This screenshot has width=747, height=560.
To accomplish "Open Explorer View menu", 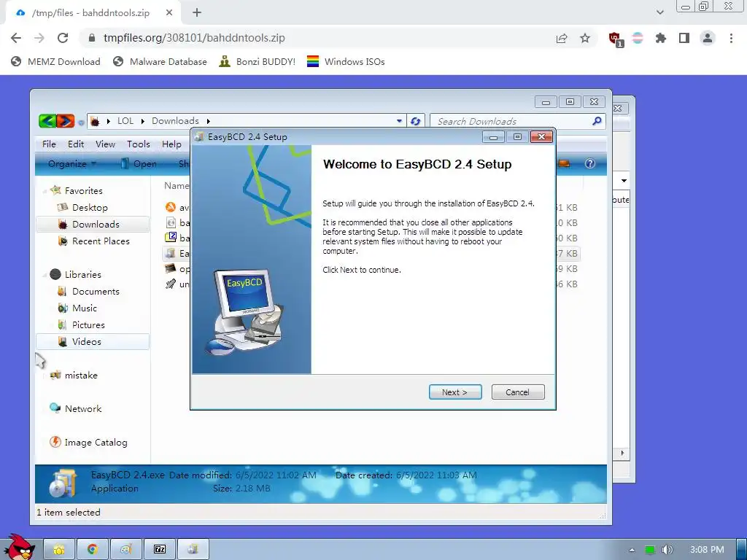I will coord(105,144).
